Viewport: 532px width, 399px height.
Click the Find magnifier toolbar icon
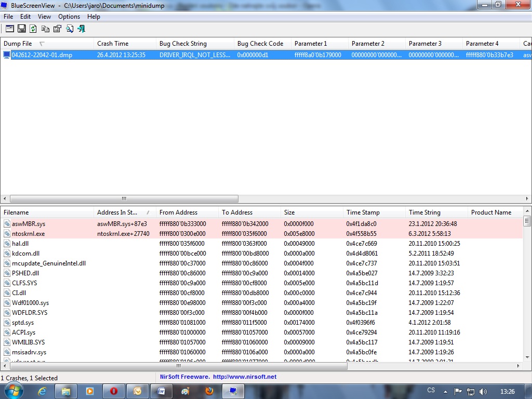click(x=70, y=29)
